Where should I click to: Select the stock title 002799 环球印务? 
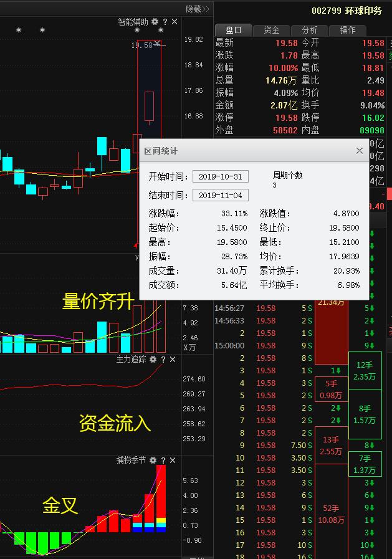pos(347,11)
